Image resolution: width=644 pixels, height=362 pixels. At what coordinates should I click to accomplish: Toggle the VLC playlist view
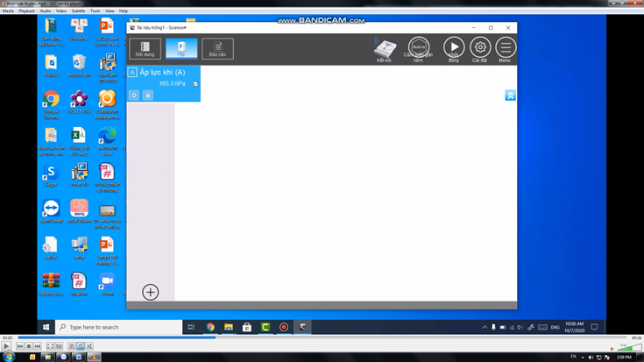72,346
